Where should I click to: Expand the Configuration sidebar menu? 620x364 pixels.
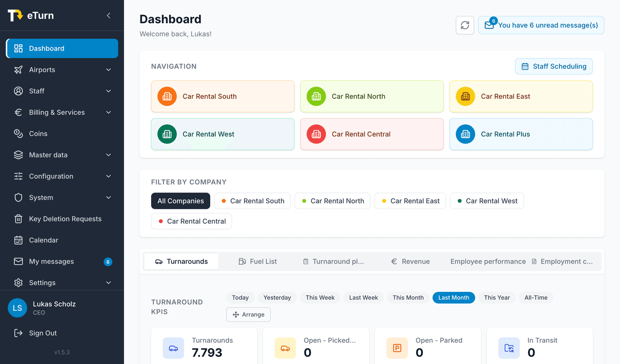[x=62, y=176]
